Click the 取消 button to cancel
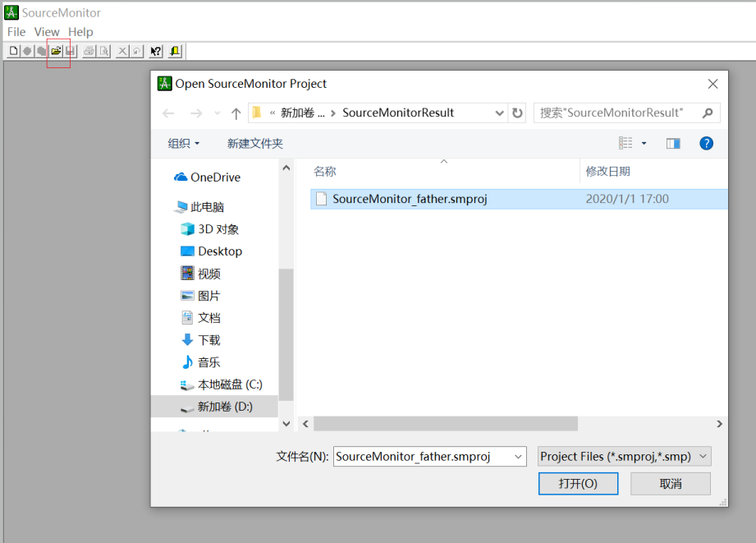This screenshot has width=756, height=543. [x=670, y=483]
